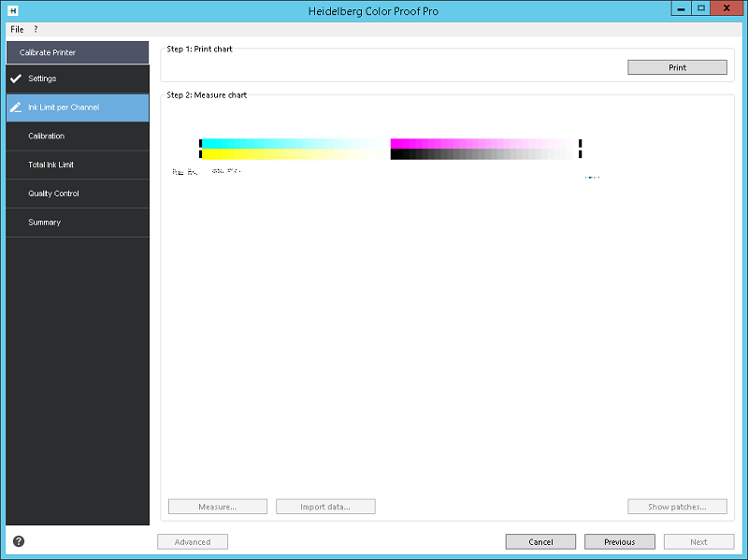748x560 pixels.
Task: Go back using the Previous button
Action: click(x=619, y=541)
